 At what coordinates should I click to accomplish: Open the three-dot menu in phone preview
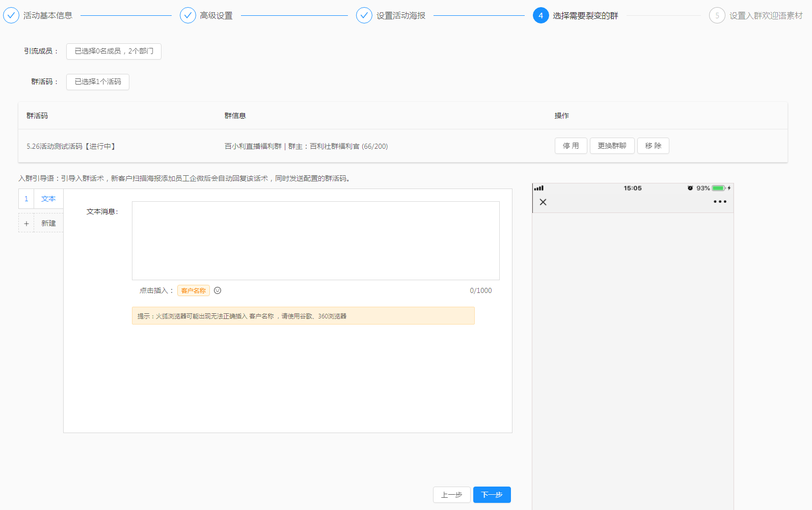coord(720,202)
